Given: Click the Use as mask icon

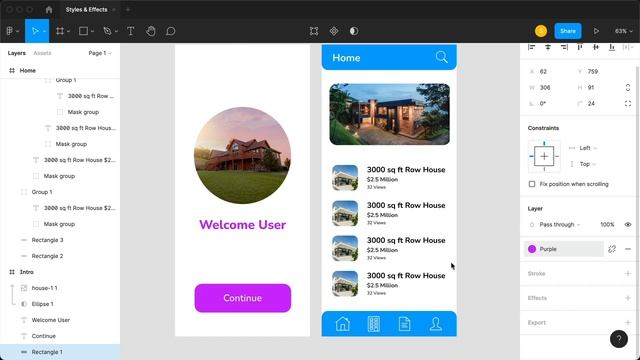Looking at the screenshot, I should (x=354, y=31).
